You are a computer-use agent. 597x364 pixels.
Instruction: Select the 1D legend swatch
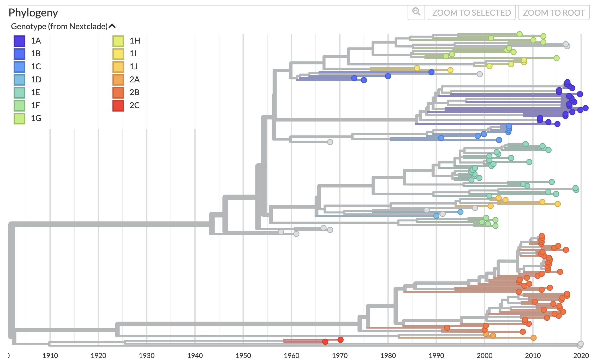point(20,80)
